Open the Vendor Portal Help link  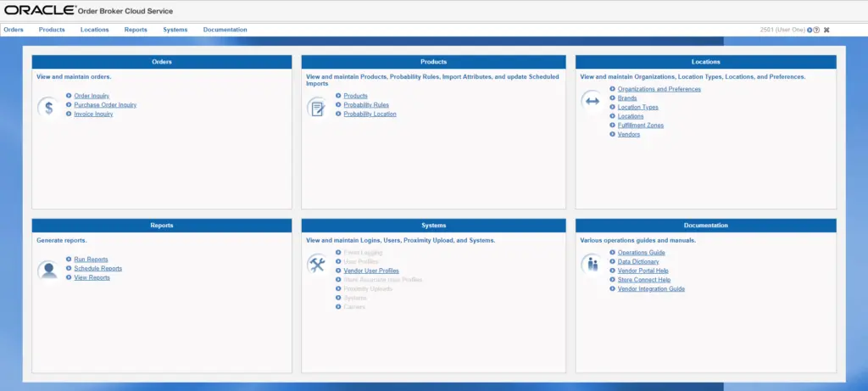643,271
